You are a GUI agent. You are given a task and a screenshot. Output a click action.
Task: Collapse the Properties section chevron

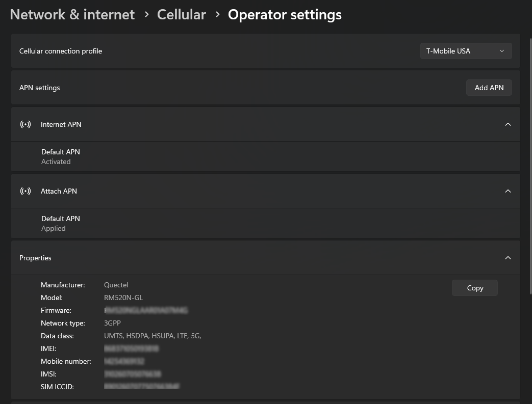click(508, 258)
